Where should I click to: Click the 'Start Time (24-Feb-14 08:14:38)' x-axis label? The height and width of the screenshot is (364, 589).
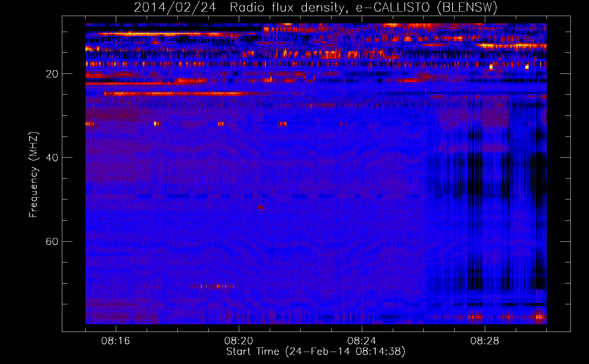tap(316, 352)
